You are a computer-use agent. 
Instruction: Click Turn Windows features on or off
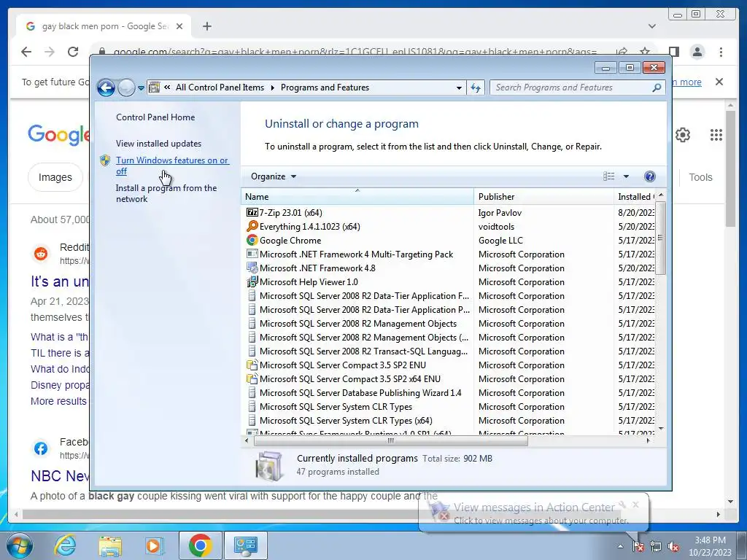point(172,166)
